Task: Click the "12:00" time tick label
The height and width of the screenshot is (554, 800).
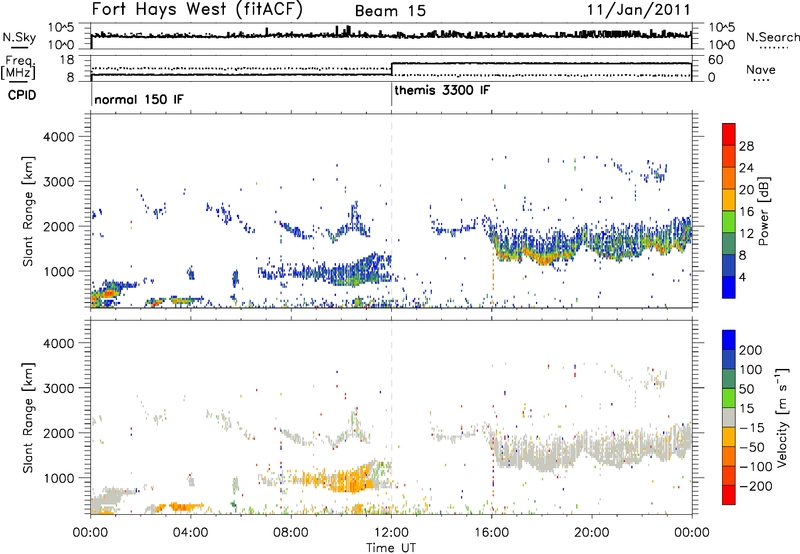Action: [x=391, y=533]
